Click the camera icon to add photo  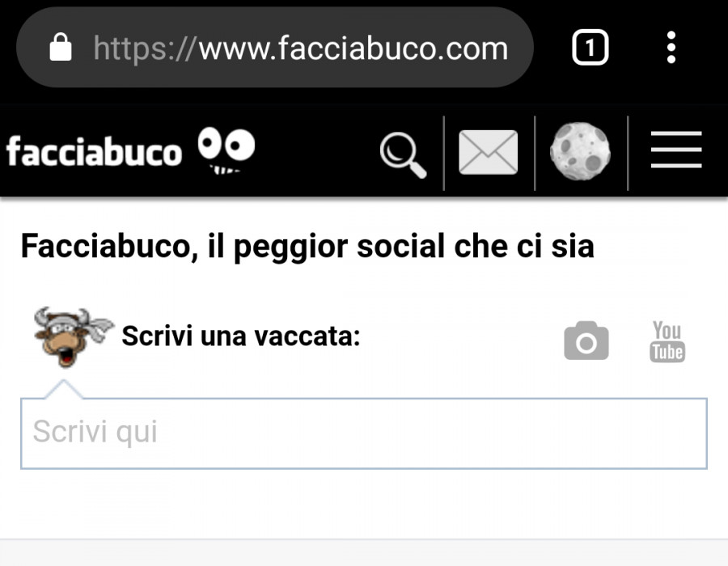coord(586,340)
